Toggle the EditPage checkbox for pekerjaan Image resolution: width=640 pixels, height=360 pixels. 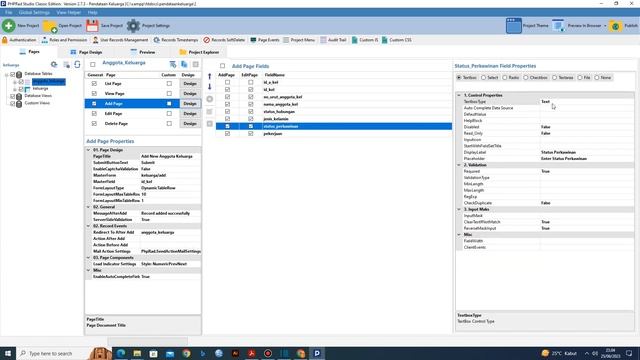[x=251, y=133]
